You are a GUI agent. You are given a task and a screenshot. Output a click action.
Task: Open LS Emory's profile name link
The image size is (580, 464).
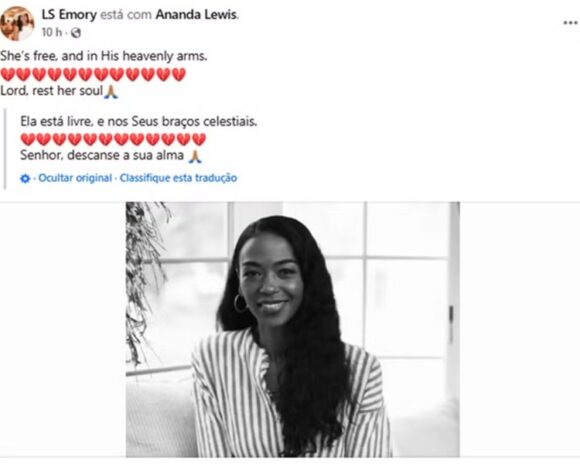69,14
